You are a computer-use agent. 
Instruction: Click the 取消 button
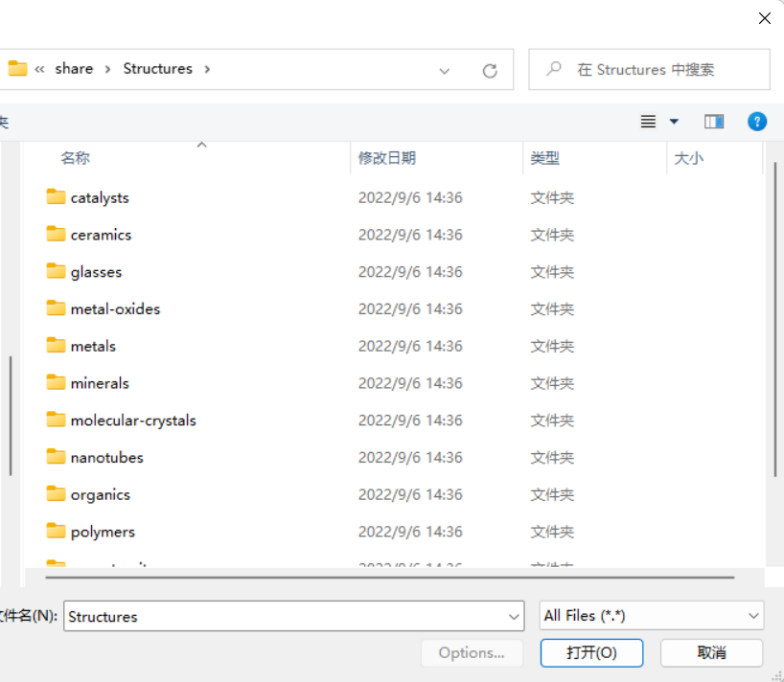[x=711, y=652]
